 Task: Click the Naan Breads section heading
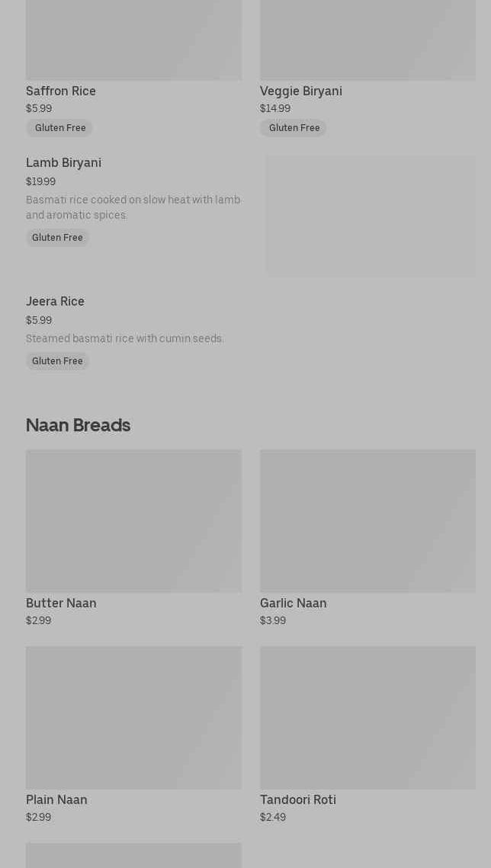point(78,425)
